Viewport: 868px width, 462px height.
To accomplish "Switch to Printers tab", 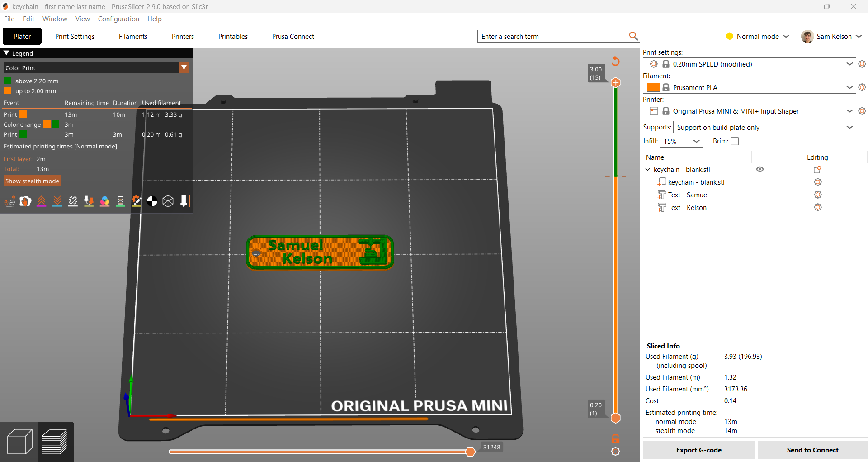I will (x=183, y=37).
